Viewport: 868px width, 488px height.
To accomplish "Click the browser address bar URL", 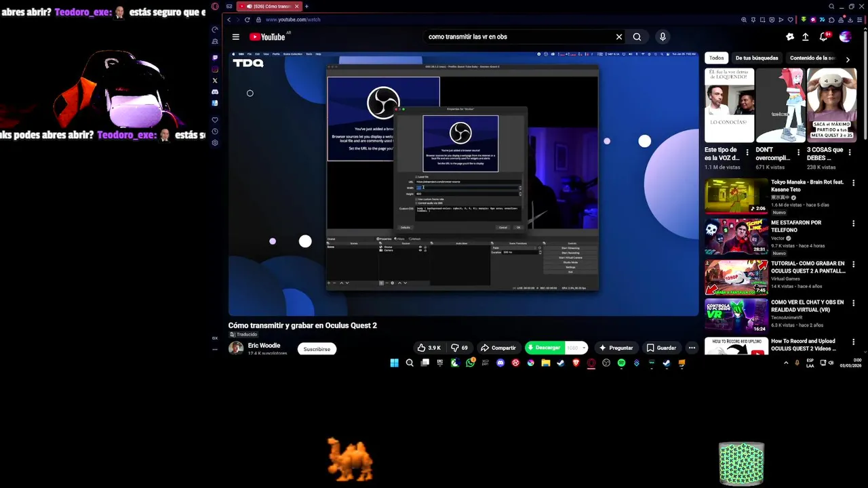I will tap(293, 20).
